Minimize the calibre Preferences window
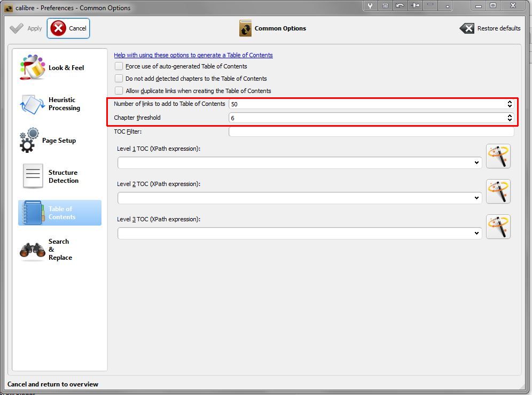This screenshot has width=532, height=395. coord(479,5)
